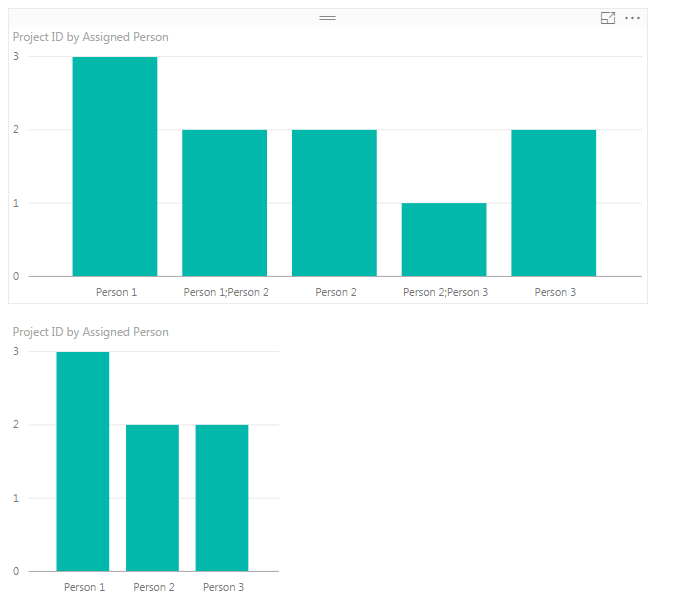Click top chart title Project ID by Assigned Person

pos(91,37)
